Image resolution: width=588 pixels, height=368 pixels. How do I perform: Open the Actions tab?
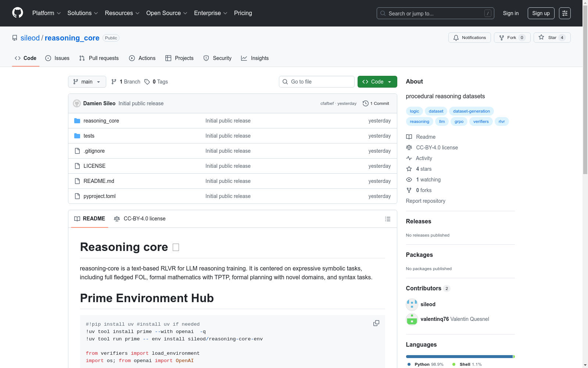point(142,58)
